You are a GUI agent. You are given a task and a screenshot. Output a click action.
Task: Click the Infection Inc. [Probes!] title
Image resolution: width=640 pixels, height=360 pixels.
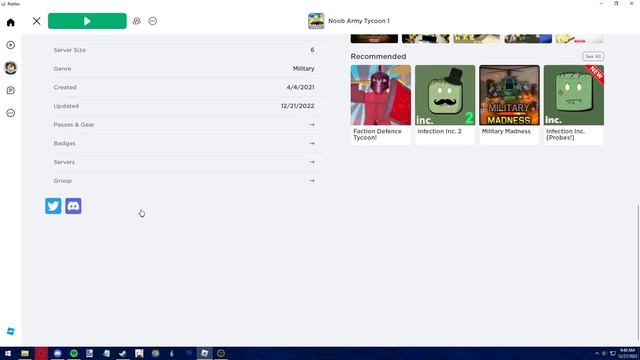(565, 134)
